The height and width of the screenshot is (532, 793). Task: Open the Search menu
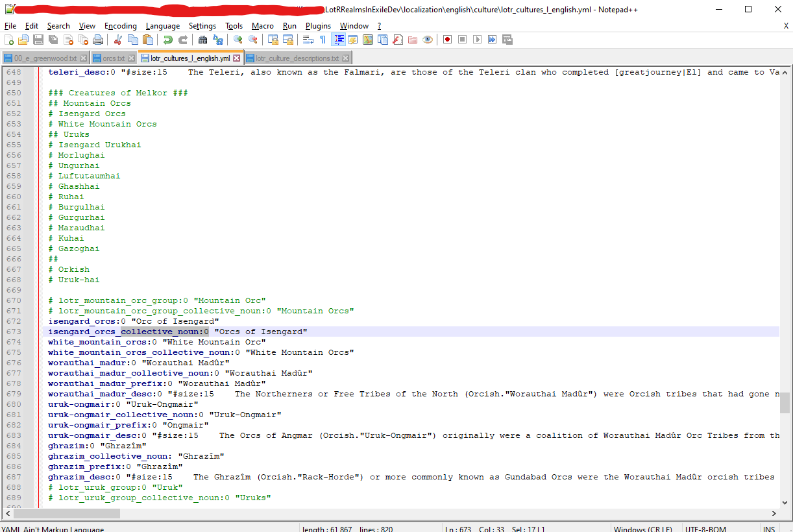pos(58,26)
